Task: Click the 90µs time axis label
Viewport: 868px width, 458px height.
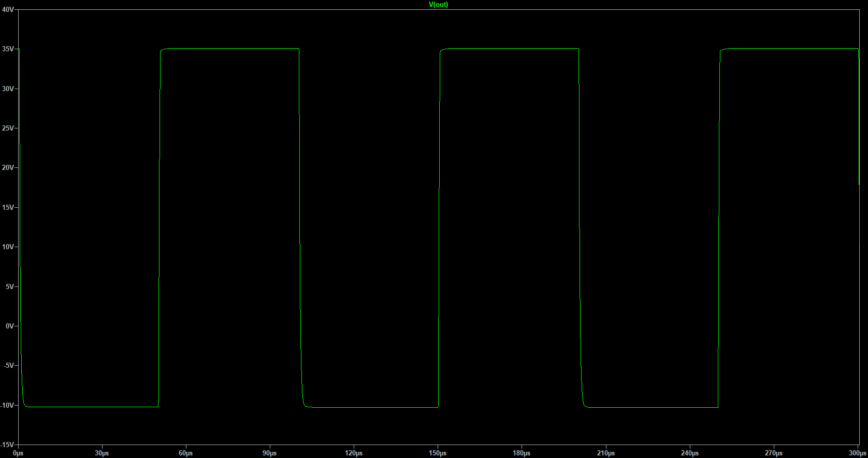Action: [270, 453]
